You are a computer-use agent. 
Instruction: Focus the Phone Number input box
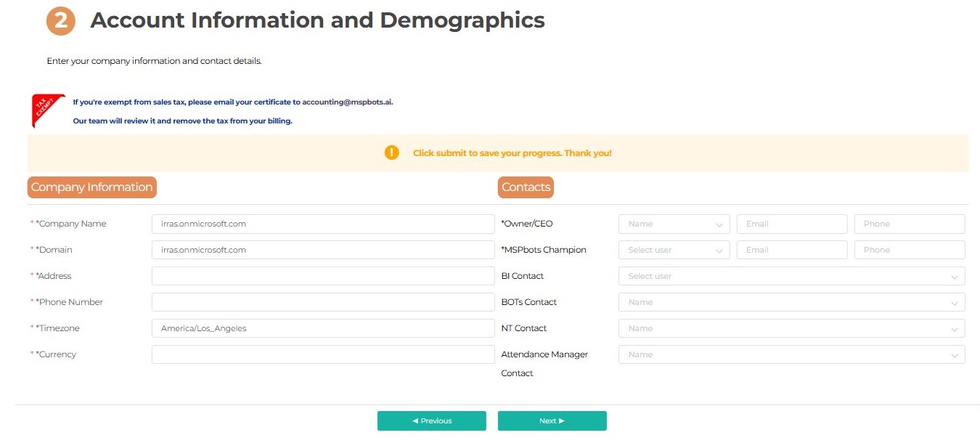(322, 302)
